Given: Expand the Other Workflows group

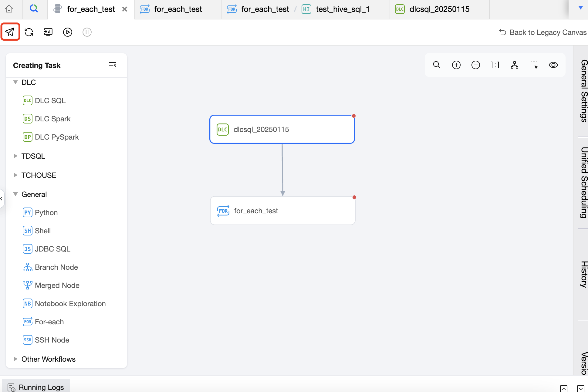Looking at the screenshot, I should [15, 359].
